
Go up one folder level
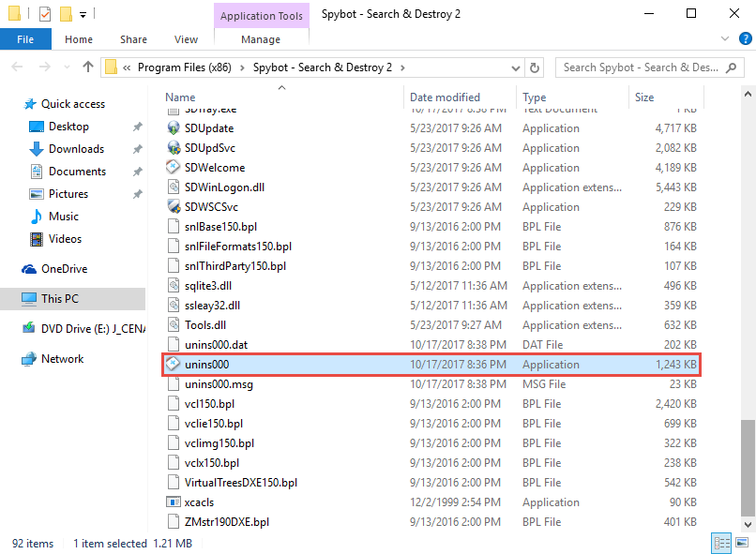[x=88, y=67]
